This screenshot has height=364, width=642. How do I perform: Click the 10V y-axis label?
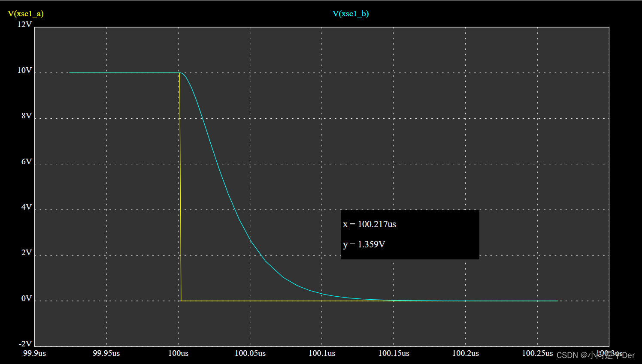24,70
